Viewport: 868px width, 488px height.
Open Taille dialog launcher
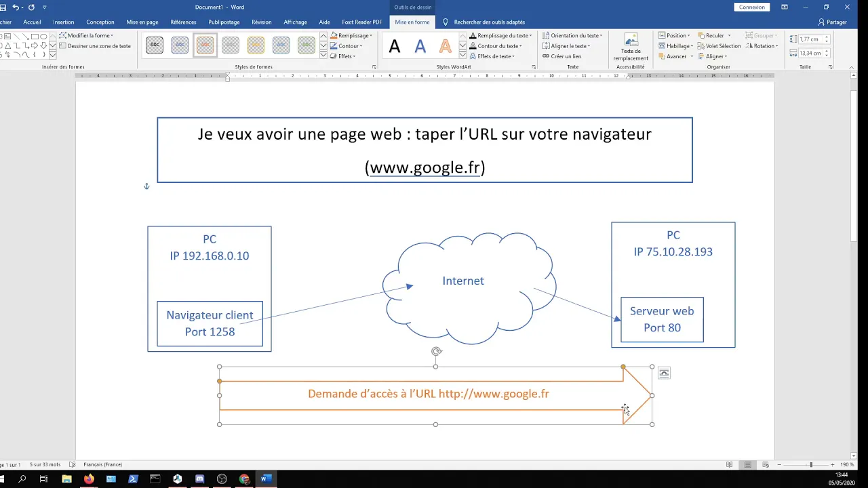831,67
